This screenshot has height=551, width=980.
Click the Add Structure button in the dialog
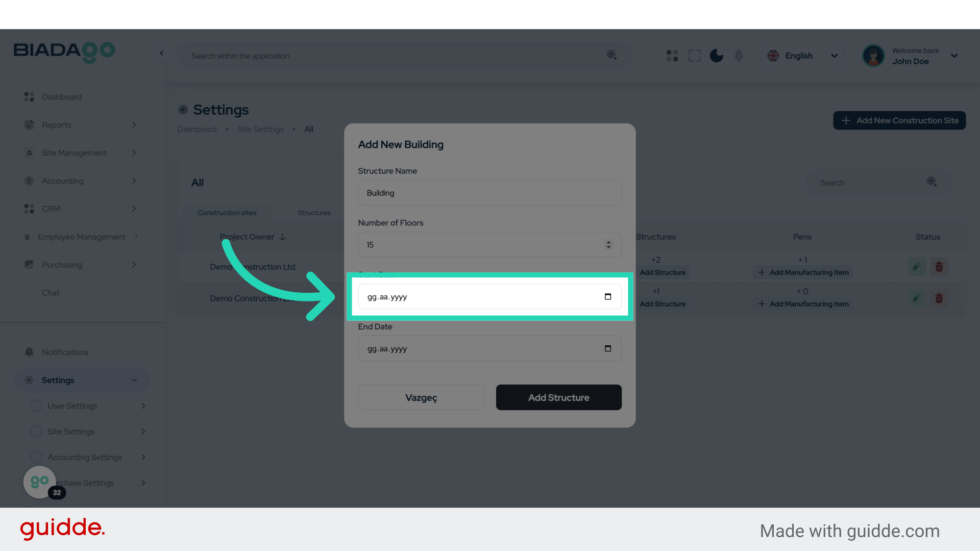click(558, 397)
